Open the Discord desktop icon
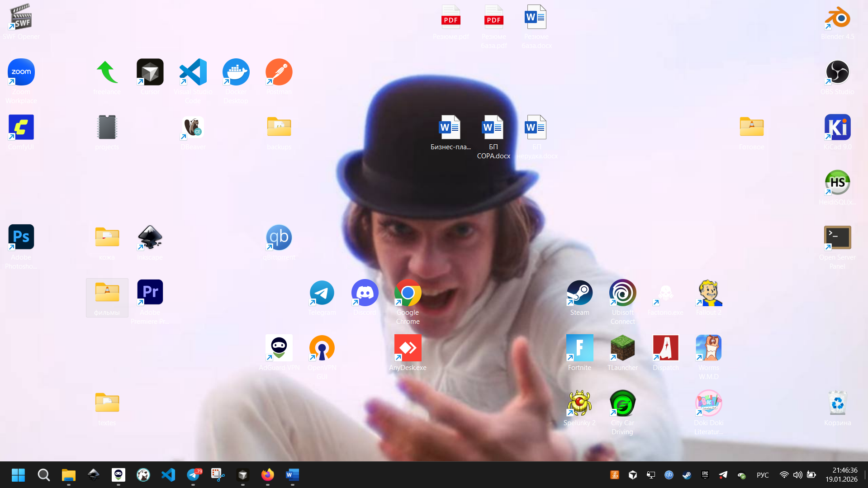This screenshot has width=868, height=488. point(365,293)
